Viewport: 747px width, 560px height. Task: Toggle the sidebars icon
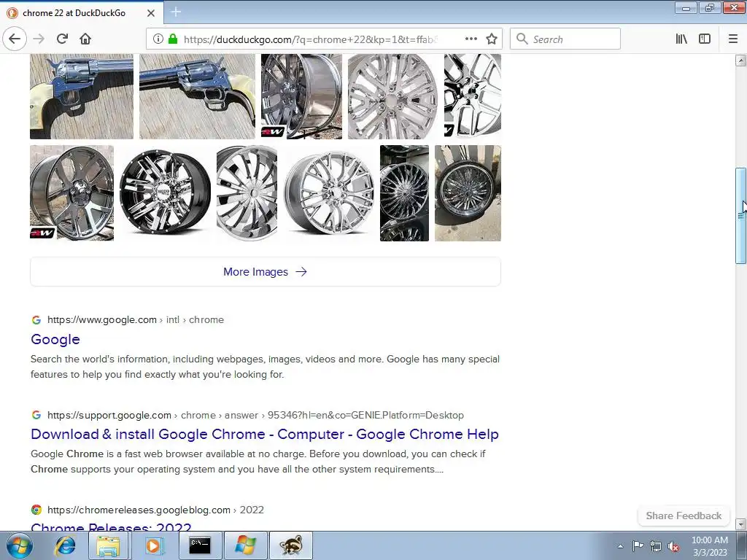(x=705, y=39)
